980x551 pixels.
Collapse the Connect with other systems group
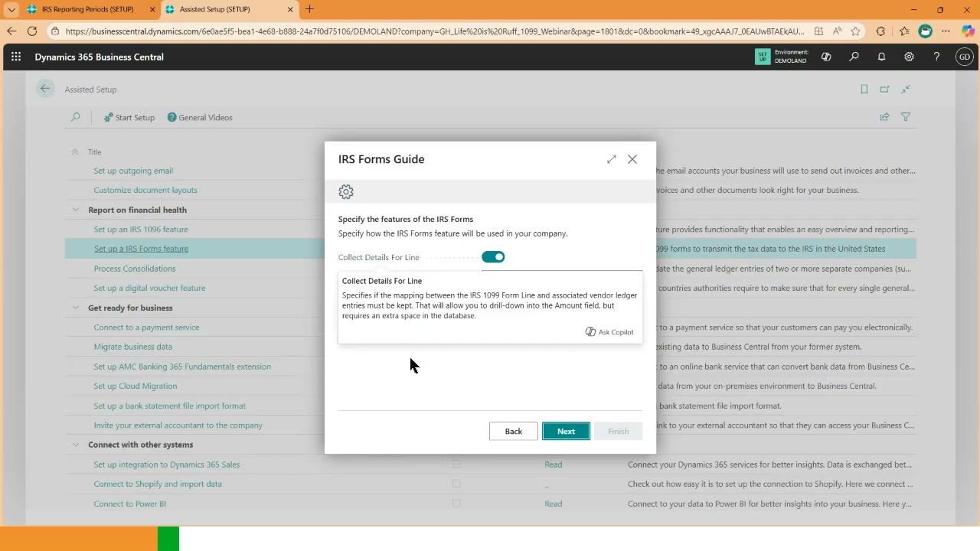[x=75, y=445]
